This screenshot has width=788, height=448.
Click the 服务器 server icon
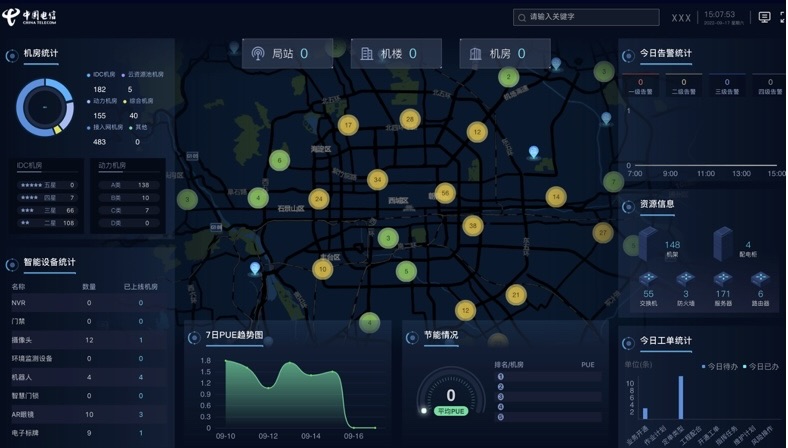click(724, 279)
